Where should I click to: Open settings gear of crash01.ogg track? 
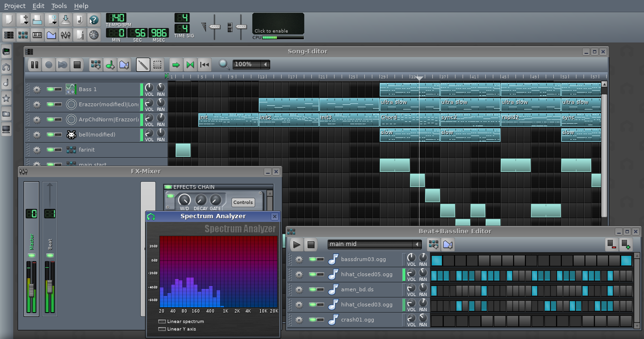click(x=299, y=320)
